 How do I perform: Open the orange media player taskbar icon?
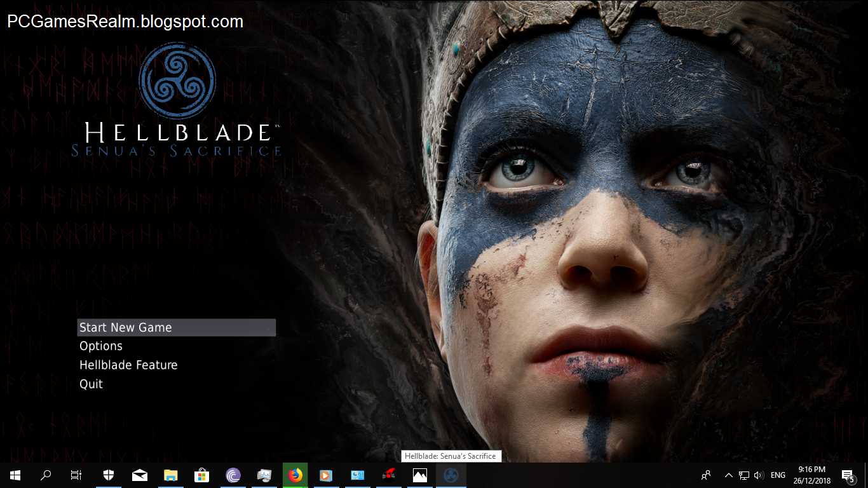[326, 475]
